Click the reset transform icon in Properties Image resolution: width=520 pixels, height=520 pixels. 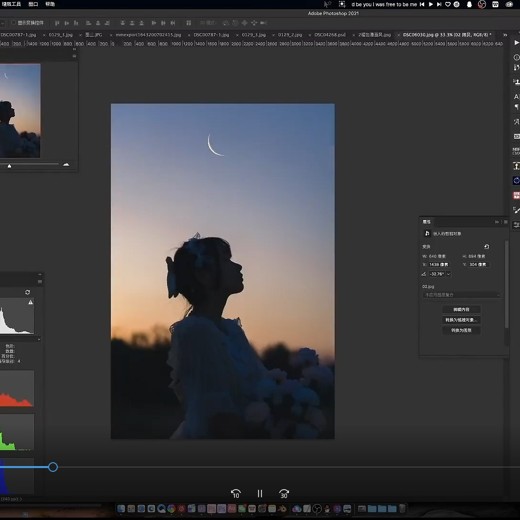487,247
